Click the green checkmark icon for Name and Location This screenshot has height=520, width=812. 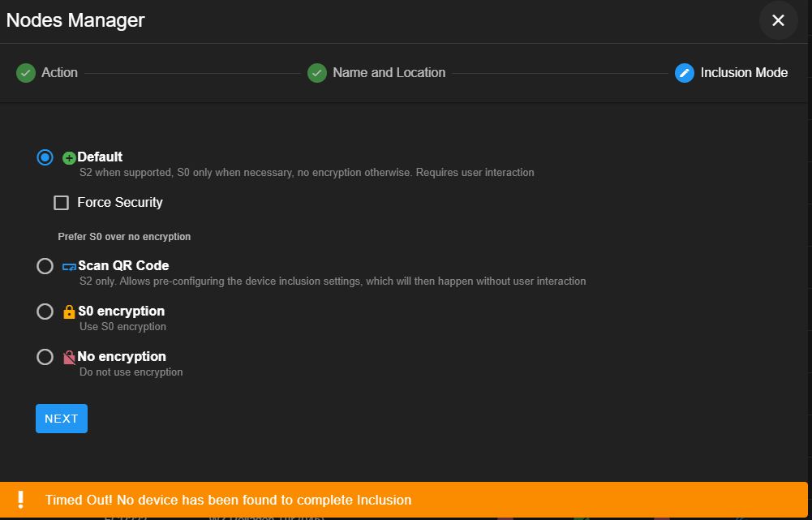point(317,73)
